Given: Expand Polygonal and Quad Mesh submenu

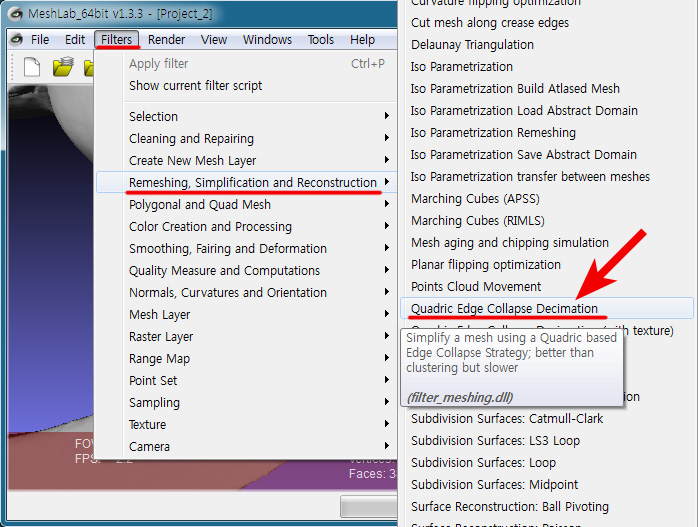Looking at the screenshot, I should click(246, 205).
